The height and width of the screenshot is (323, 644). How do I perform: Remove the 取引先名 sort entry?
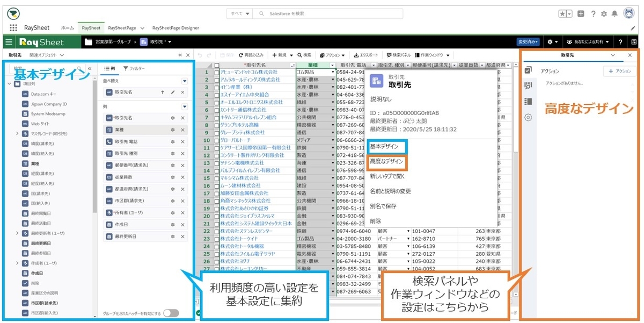[182, 92]
